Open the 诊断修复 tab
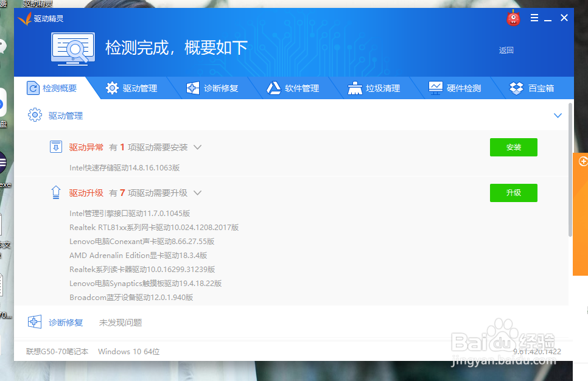The width and height of the screenshot is (588, 381). point(212,88)
